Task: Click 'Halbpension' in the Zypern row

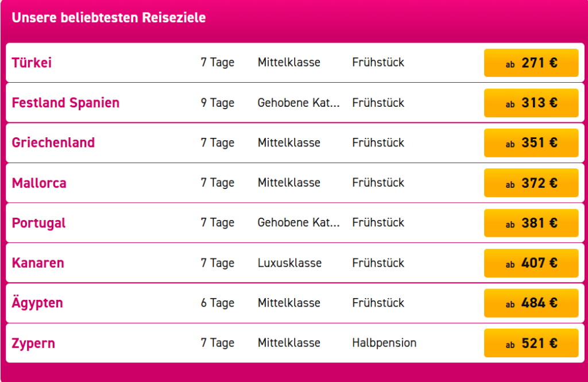Action: pos(384,343)
